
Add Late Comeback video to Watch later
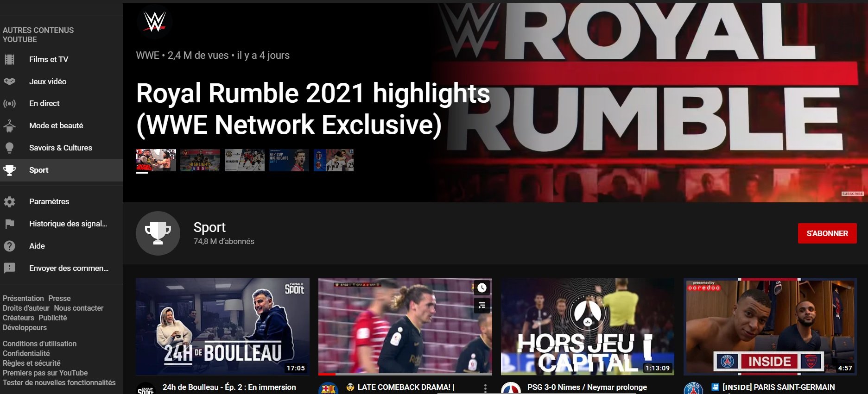click(482, 288)
